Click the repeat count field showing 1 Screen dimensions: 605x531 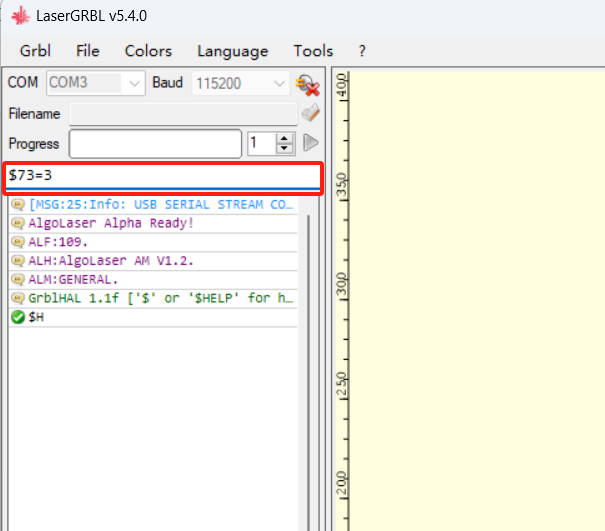(x=262, y=143)
